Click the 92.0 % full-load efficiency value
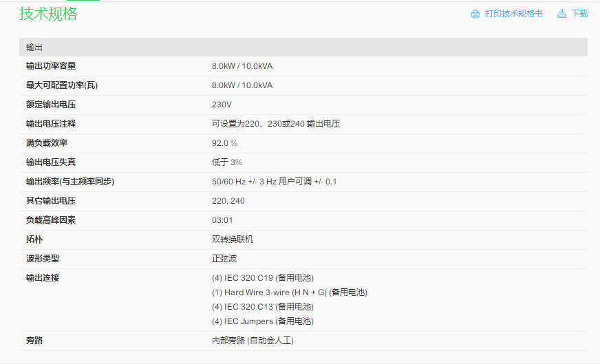 (224, 143)
